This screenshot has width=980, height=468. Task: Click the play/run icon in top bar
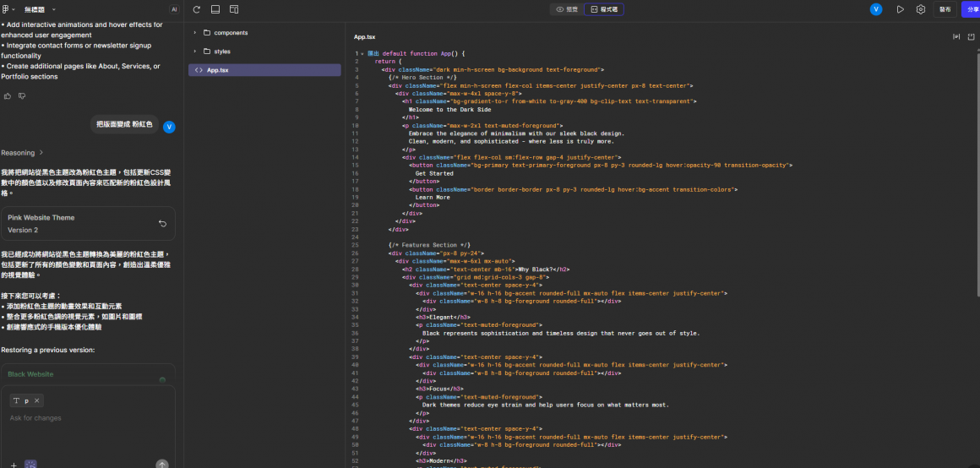(900, 9)
